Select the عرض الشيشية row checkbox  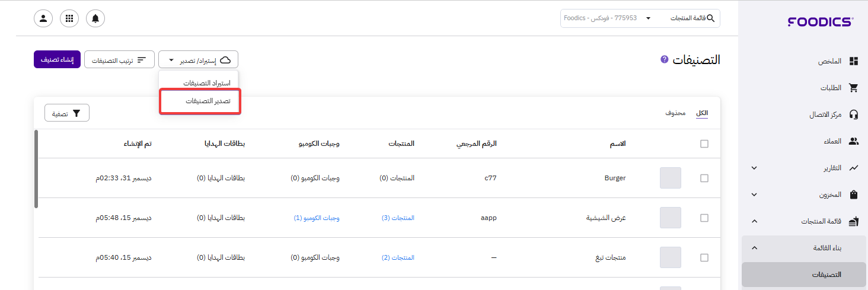(x=704, y=218)
